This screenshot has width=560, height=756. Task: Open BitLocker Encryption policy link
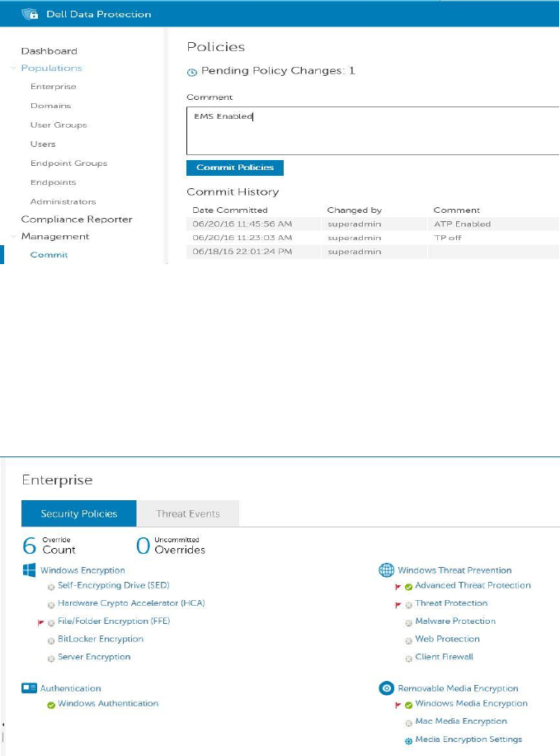(x=101, y=639)
